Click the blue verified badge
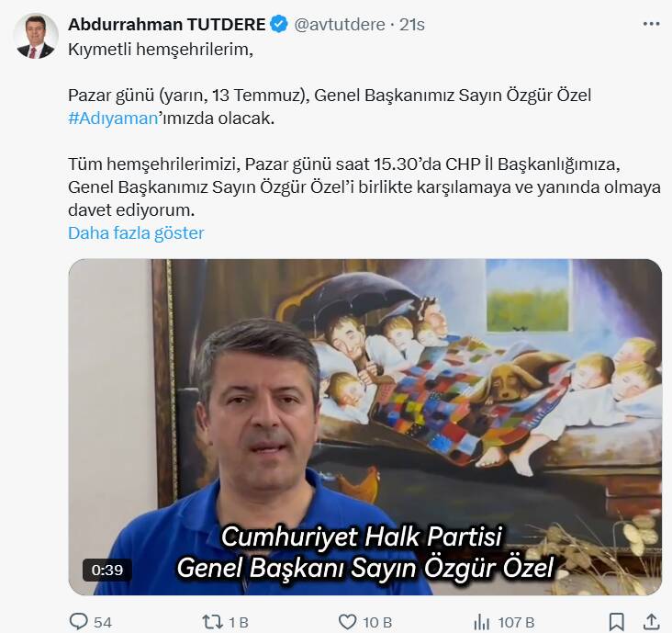This screenshot has height=633, width=672. (x=279, y=25)
